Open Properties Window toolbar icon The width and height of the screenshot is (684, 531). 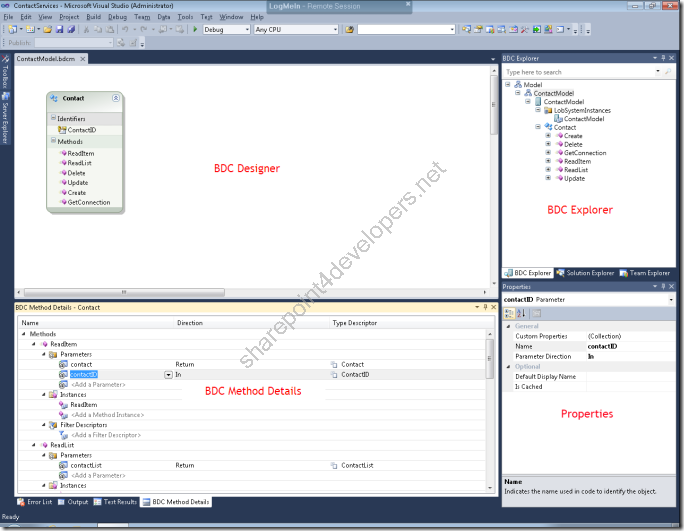click(478, 29)
